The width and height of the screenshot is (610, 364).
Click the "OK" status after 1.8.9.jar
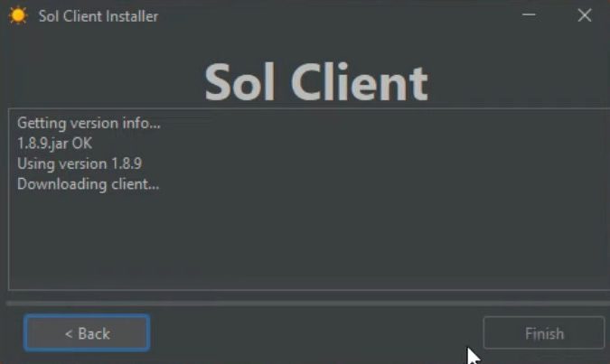81,143
